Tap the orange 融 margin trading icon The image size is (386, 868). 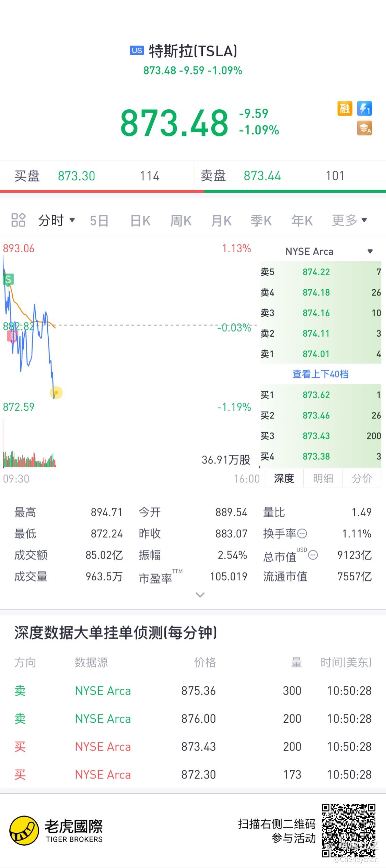(x=344, y=109)
